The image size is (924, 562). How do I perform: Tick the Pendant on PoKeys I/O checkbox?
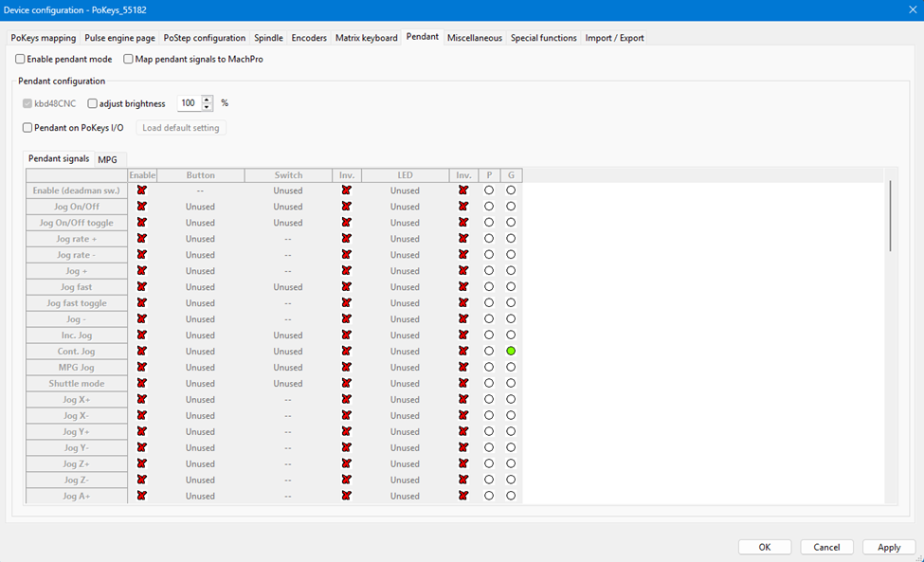point(27,128)
